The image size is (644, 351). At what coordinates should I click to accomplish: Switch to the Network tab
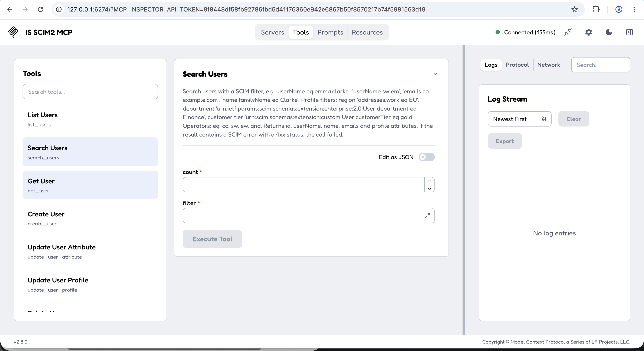549,65
